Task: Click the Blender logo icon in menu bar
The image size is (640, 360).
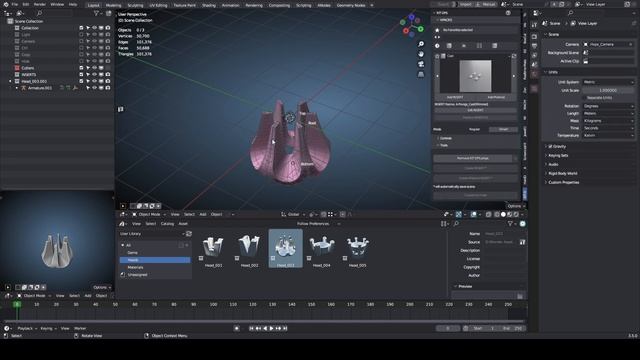Action: tap(6, 4)
